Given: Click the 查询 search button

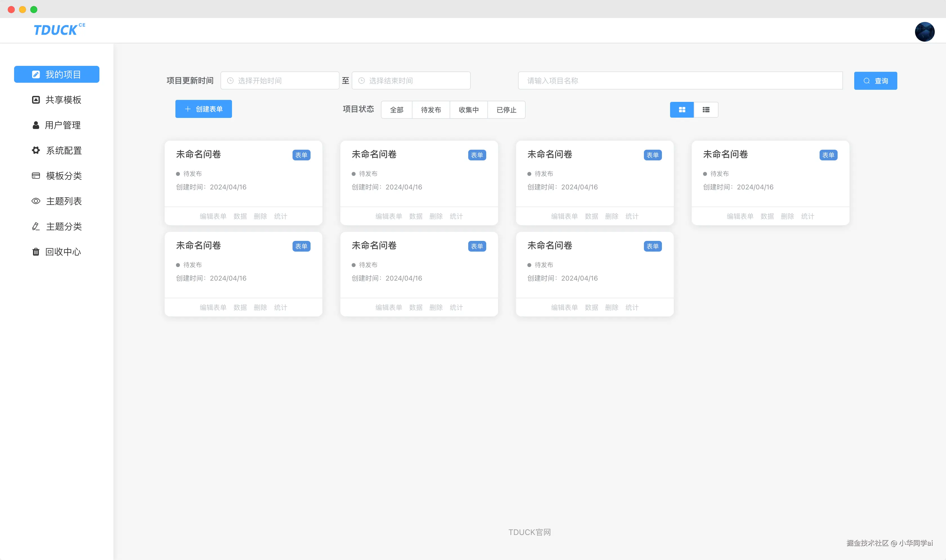Looking at the screenshot, I should [875, 81].
